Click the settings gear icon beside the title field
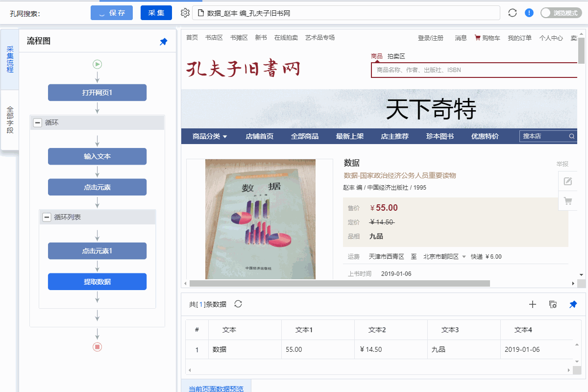Screen dimensions: 588x392 coord(185,13)
